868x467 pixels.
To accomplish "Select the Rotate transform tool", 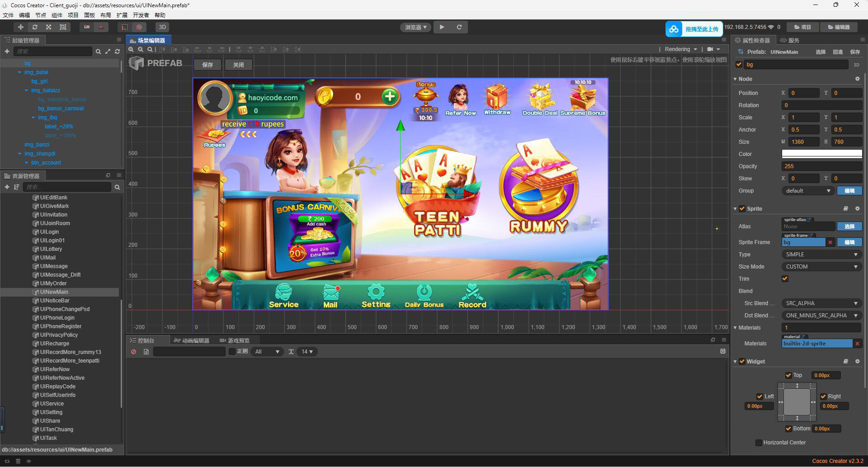I will [35, 27].
